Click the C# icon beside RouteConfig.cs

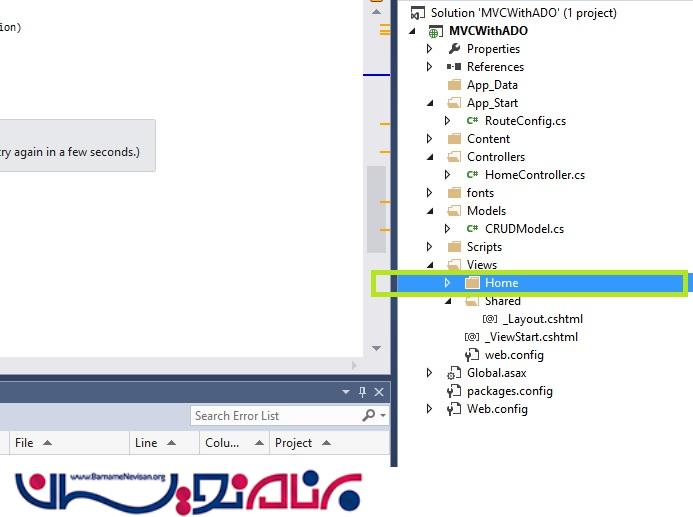[472, 121]
